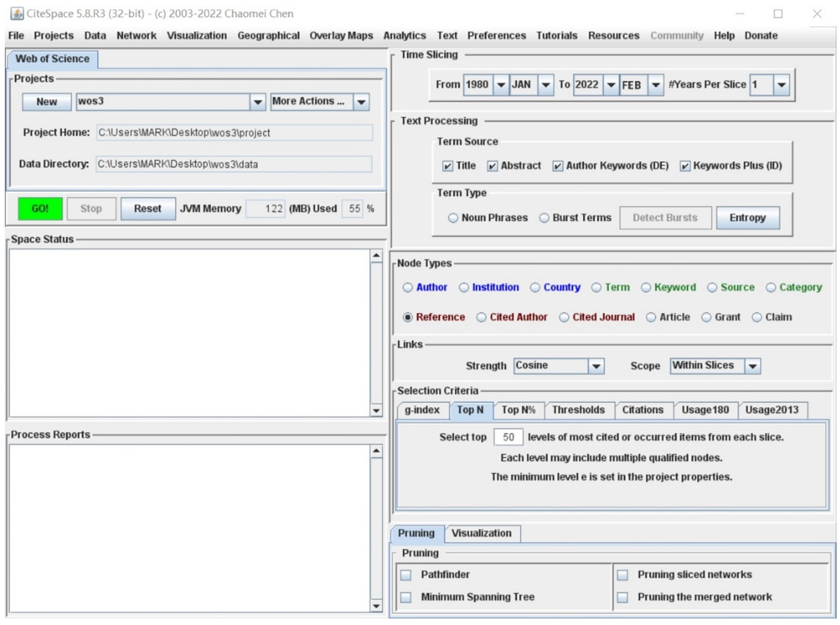Image resolution: width=840 pixels, height=625 pixels.
Task: Switch to the g-index tab
Action: point(422,410)
